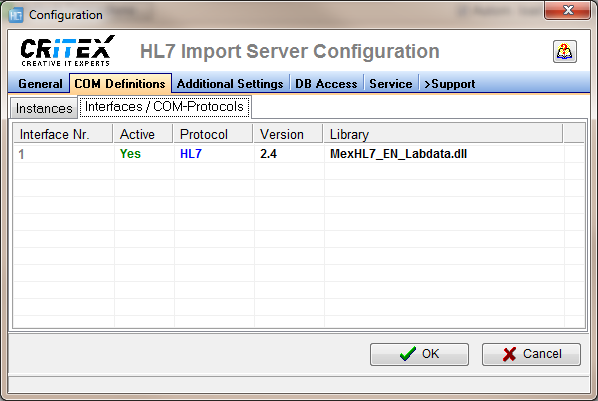Click the HL7 app icon in title bar
This screenshot has width=598, height=401.
pos(16,15)
